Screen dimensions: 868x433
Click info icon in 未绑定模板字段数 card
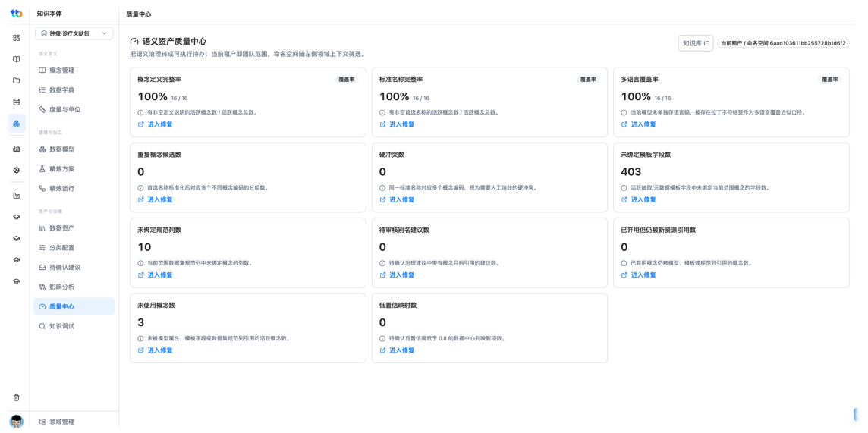click(x=624, y=188)
